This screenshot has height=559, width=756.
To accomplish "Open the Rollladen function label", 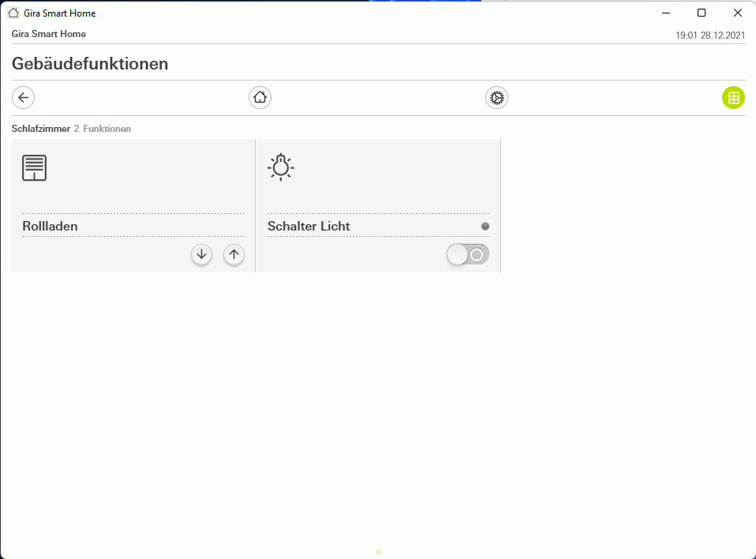I will click(x=51, y=226).
